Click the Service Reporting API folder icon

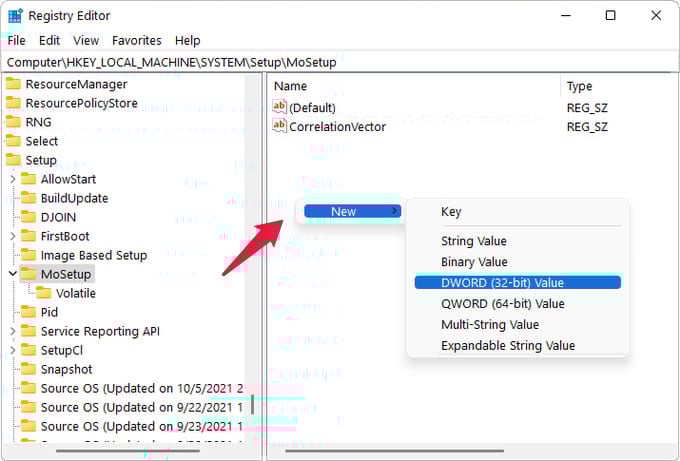pos(29,331)
